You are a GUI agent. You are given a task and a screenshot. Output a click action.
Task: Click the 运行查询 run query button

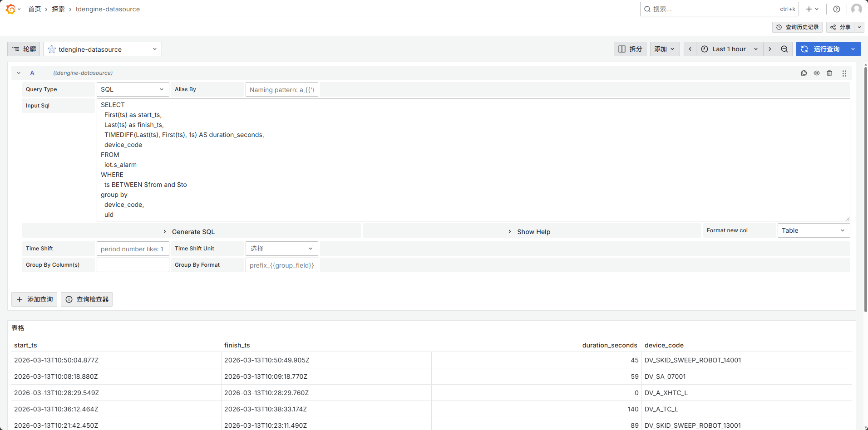click(x=821, y=49)
